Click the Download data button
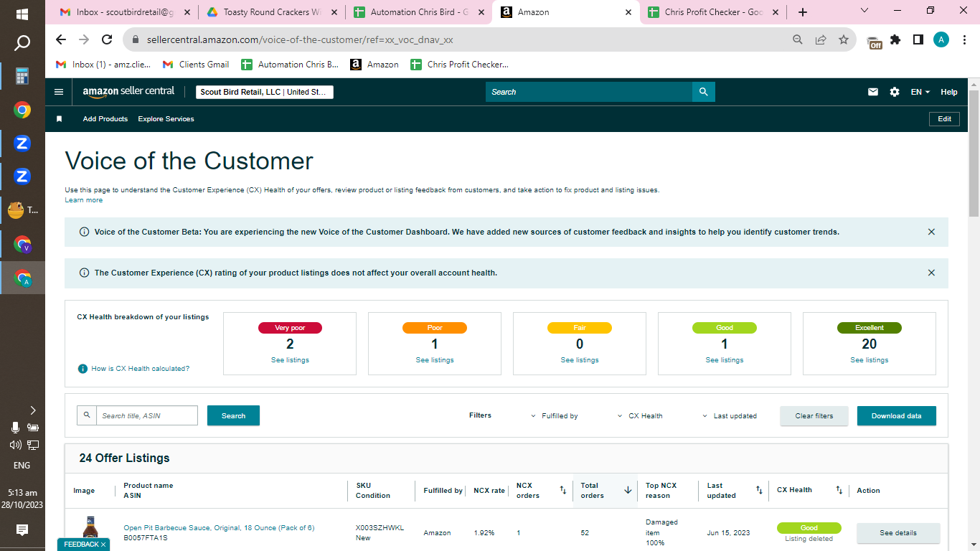The image size is (980, 551). point(897,416)
